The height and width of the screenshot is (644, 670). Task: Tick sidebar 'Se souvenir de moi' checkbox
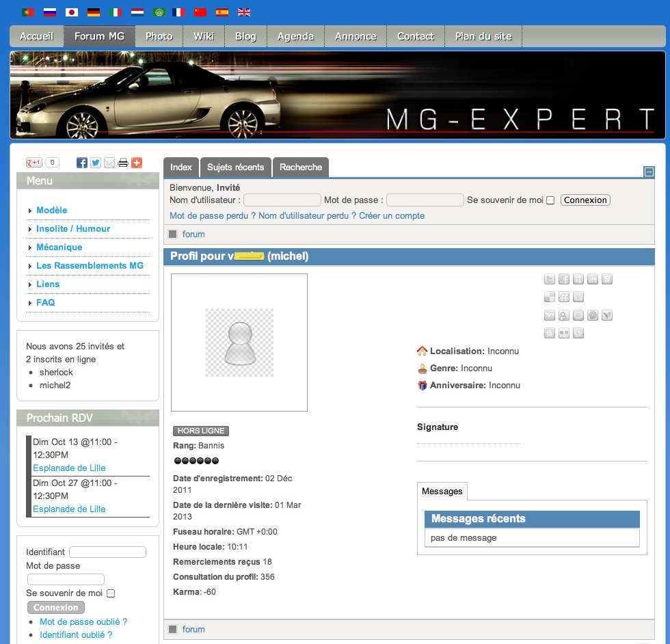pyautogui.click(x=111, y=593)
